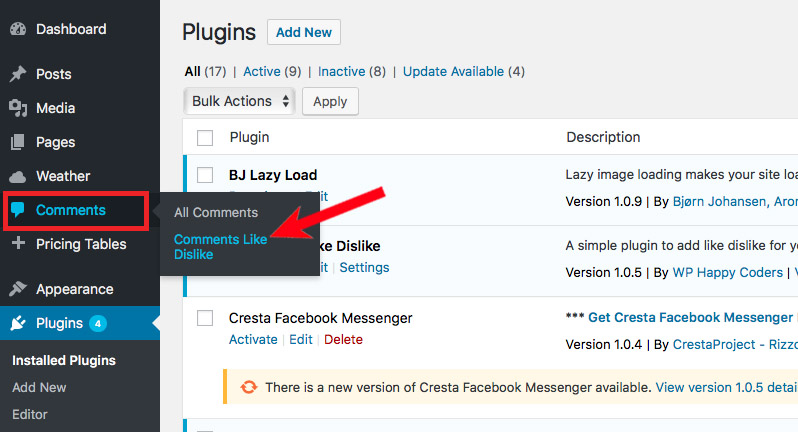This screenshot has height=432, width=798.
Task: Click the Cresta update refresh icon
Action: 249,387
